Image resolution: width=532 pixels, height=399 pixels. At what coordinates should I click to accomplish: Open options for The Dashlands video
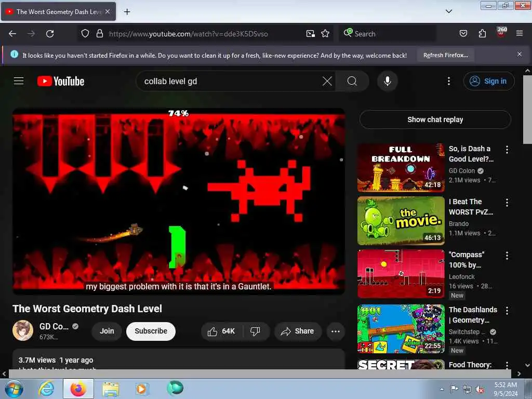[507, 310]
